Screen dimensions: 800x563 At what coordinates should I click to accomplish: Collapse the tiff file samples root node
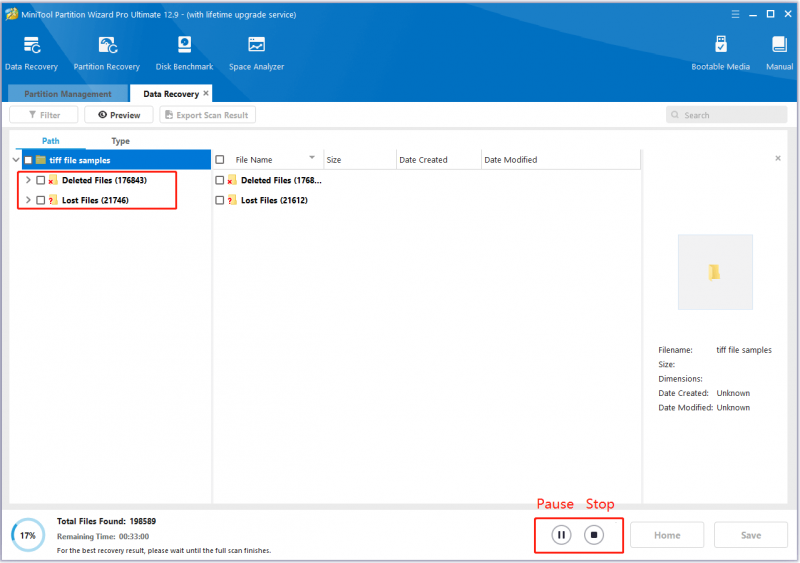pos(16,160)
